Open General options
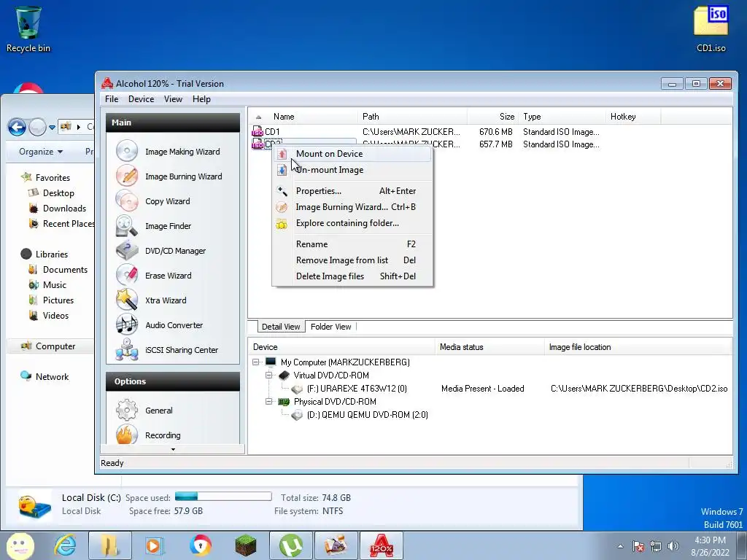The image size is (747, 560). click(144, 410)
